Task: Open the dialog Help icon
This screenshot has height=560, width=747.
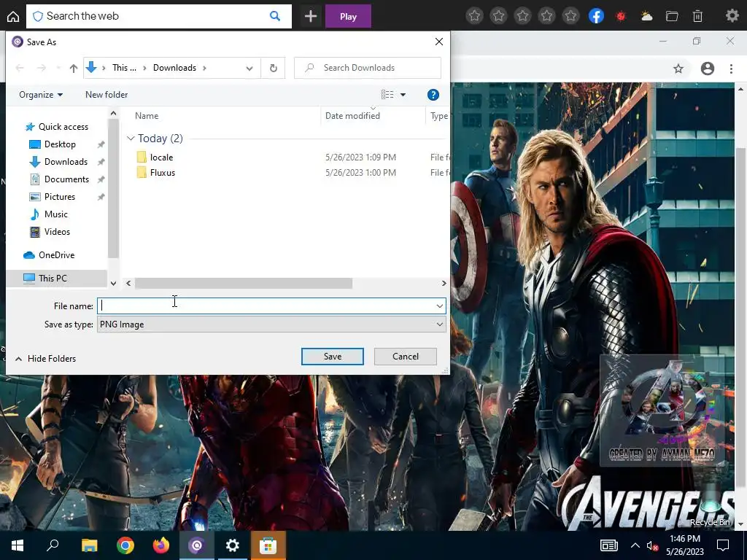Action: point(433,95)
